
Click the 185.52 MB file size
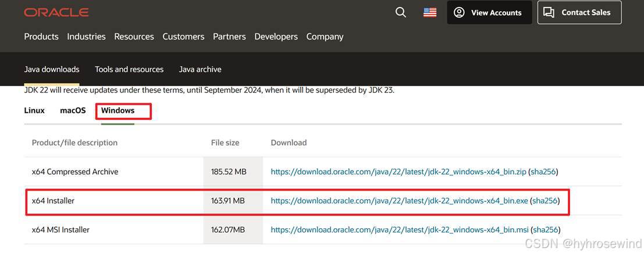click(229, 172)
